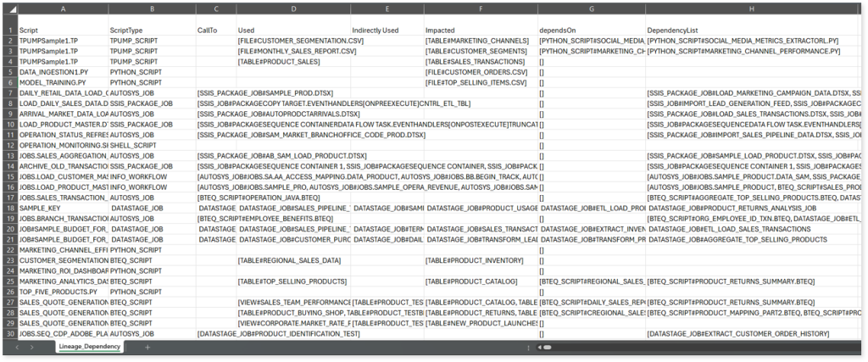
Task: Click the previous sheet navigation arrow
Action: coord(17,347)
